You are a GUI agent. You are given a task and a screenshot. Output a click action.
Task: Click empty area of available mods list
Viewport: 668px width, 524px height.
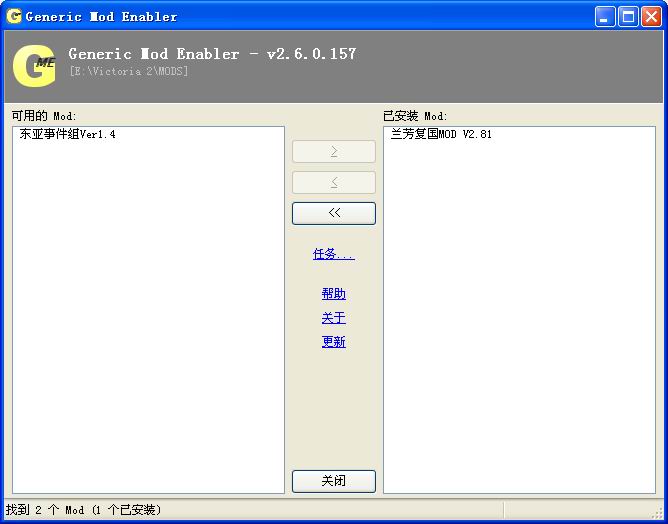[148, 320]
